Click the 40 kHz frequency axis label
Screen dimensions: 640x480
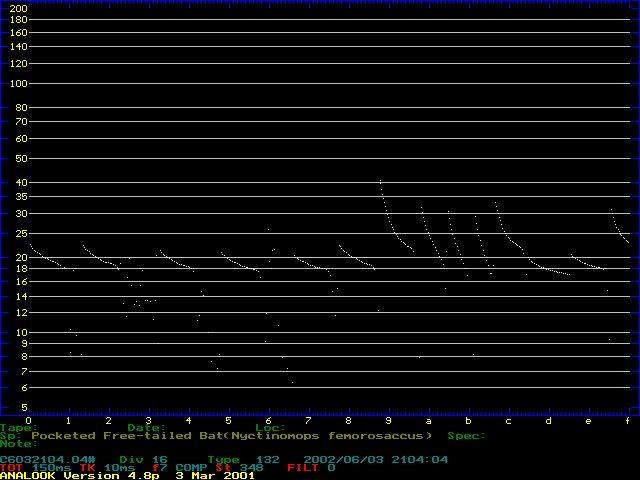tap(20, 182)
